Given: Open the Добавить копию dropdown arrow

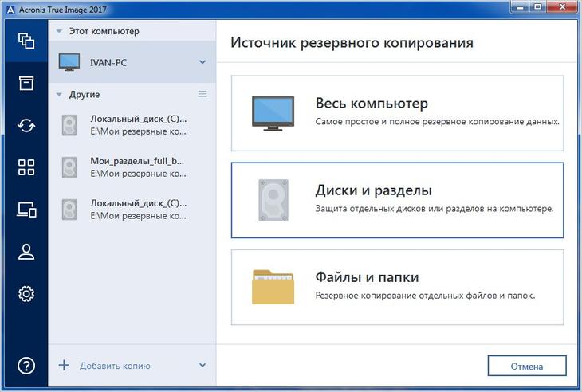Looking at the screenshot, I should click(203, 365).
